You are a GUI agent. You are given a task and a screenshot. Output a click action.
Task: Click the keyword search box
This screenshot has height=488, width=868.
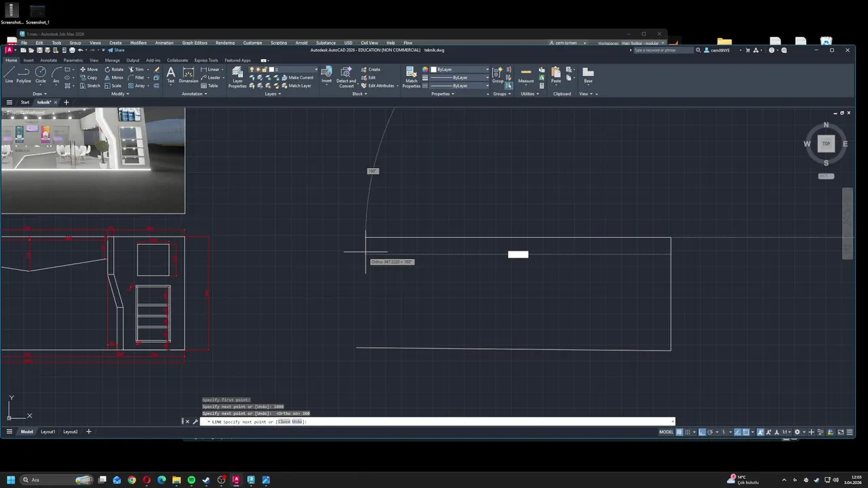[663, 50]
